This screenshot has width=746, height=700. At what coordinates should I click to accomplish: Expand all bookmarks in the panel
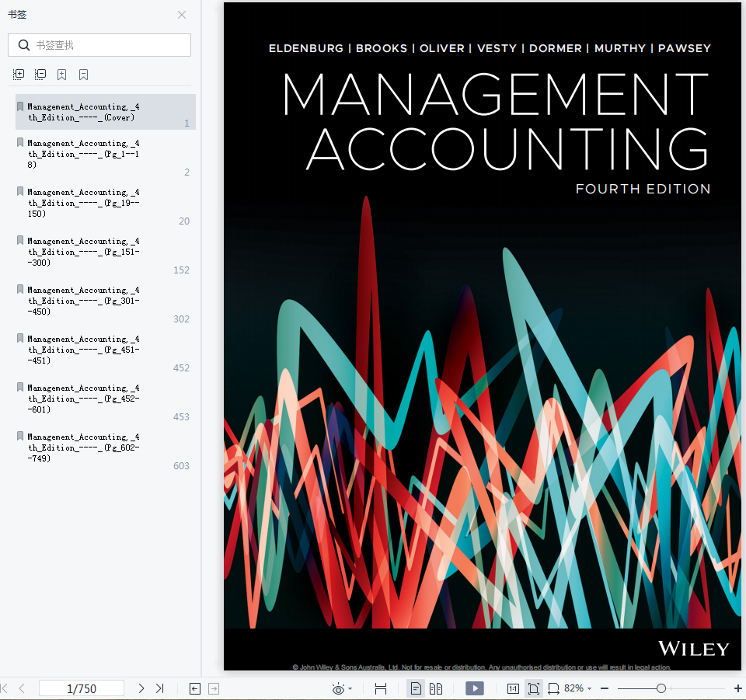tap(19, 74)
